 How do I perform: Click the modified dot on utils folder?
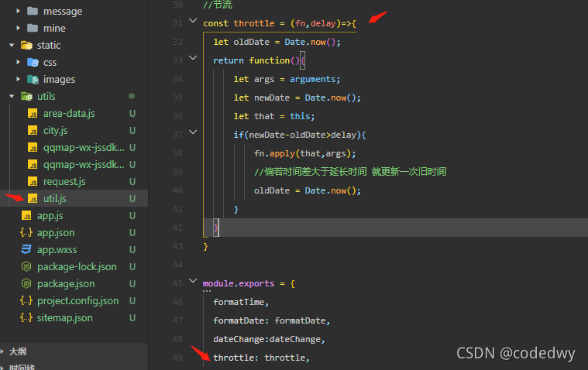132,96
